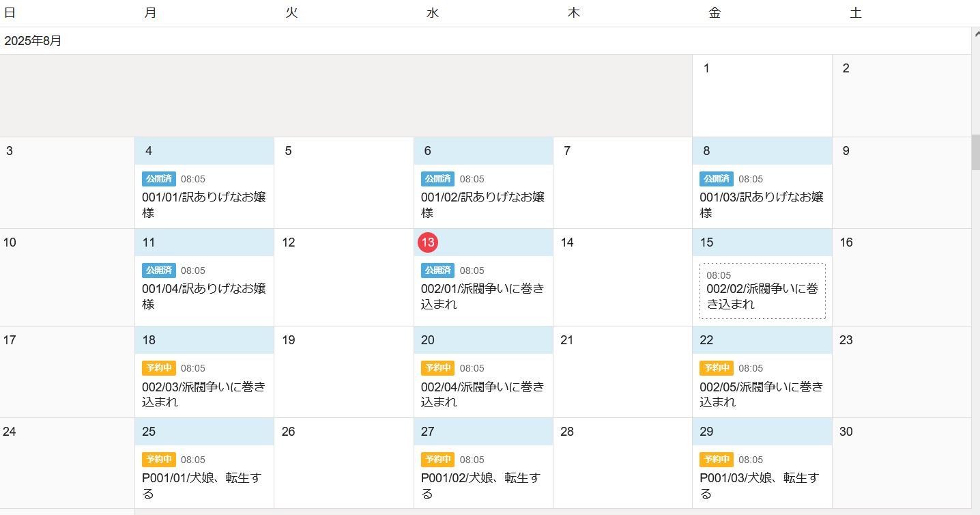Click the 公開済 badge on August 11
Screen dimensions: 980x515
tap(159, 270)
